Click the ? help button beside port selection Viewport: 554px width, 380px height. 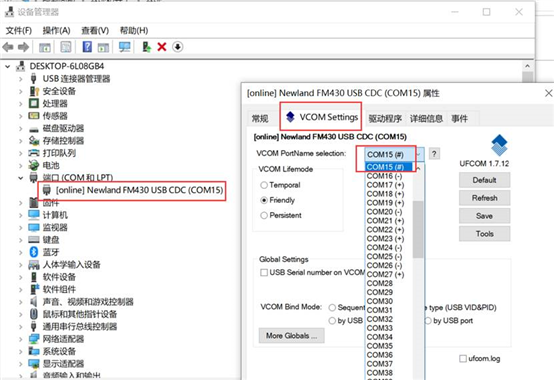[x=434, y=154]
